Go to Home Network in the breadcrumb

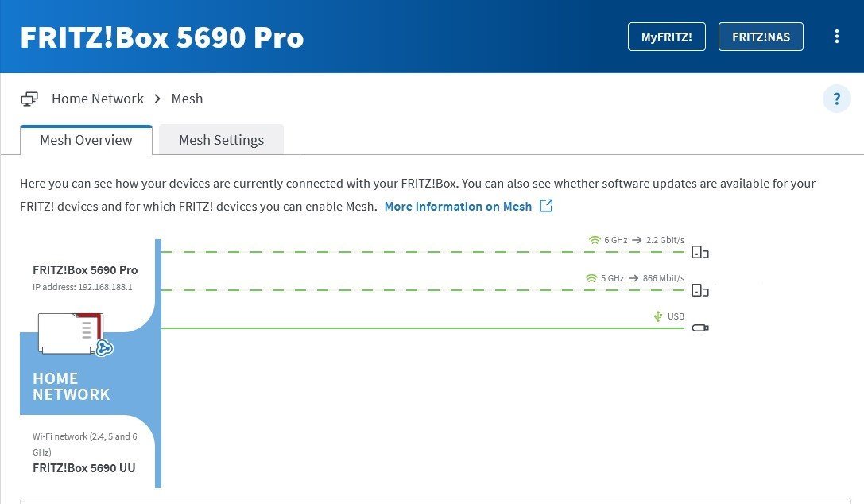(x=98, y=99)
